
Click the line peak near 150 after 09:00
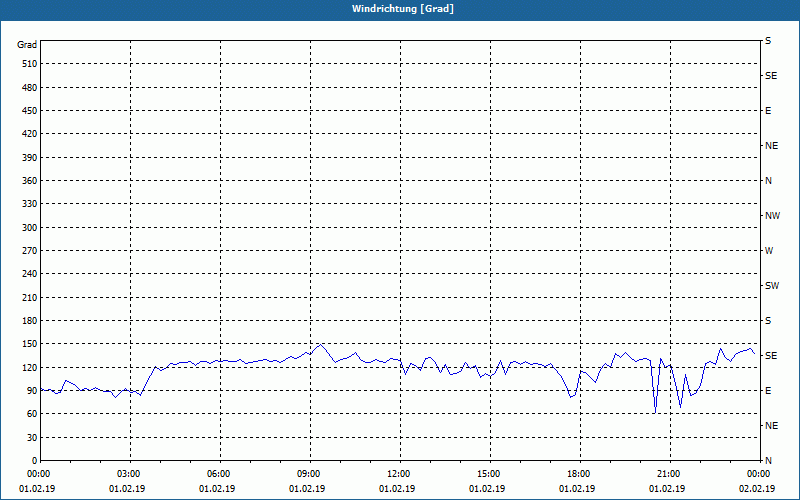320,344
